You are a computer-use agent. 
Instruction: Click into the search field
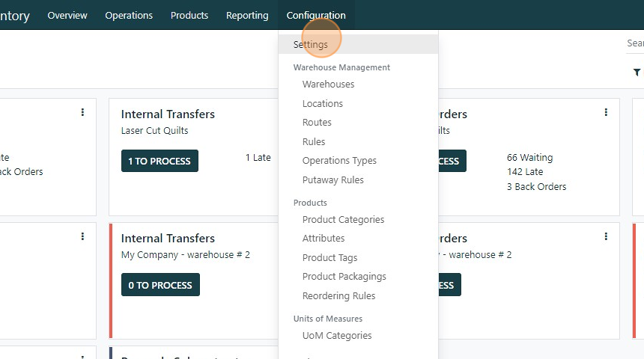pos(635,43)
